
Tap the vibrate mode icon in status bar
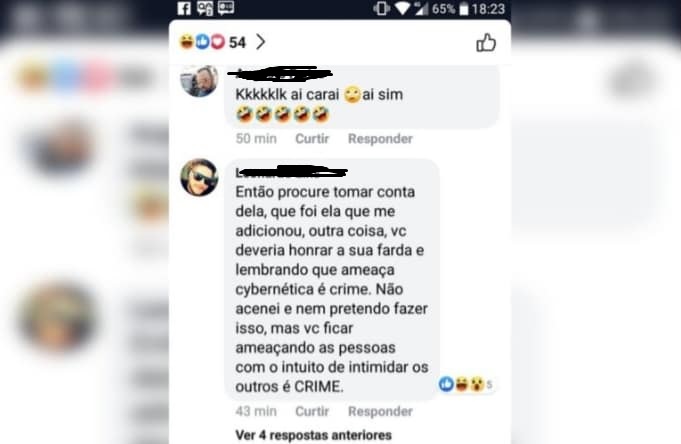click(381, 8)
